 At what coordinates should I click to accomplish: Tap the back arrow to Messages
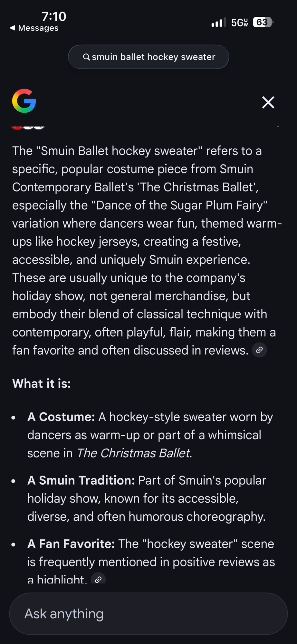13,28
